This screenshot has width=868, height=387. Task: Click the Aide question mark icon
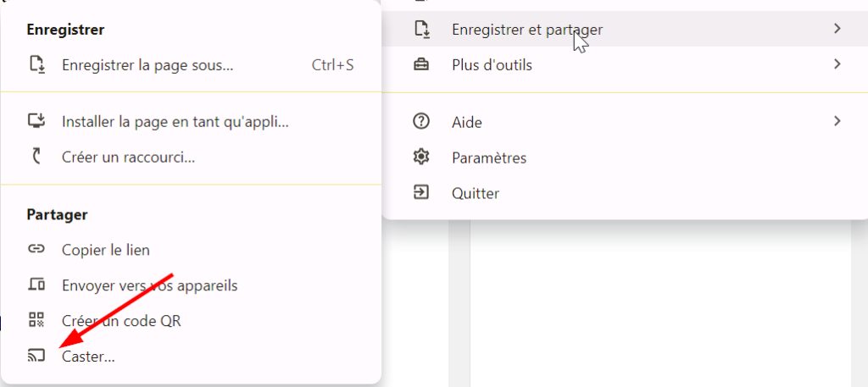421,121
